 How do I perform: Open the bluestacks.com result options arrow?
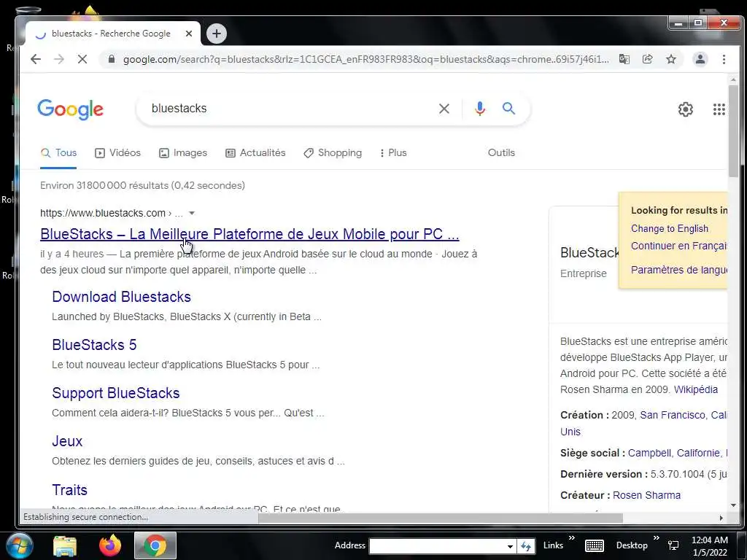[x=192, y=214]
